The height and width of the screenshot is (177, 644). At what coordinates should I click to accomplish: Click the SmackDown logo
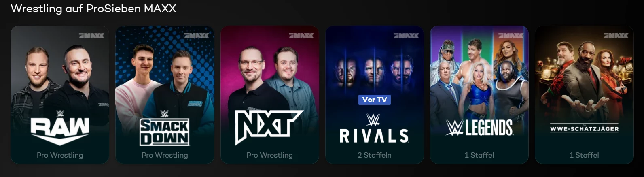pos(165,128)
